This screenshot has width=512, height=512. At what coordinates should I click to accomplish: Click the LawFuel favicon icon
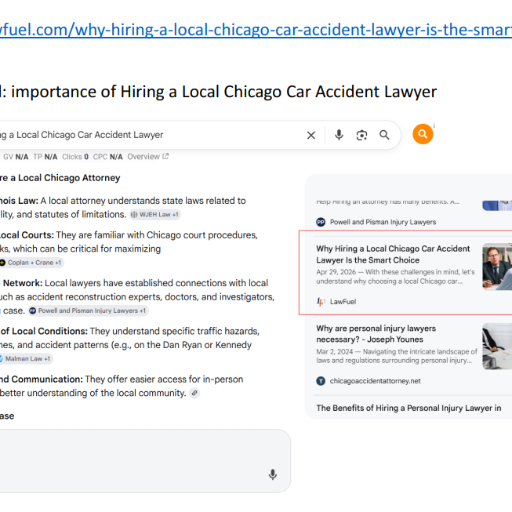[x=321, y=302]
